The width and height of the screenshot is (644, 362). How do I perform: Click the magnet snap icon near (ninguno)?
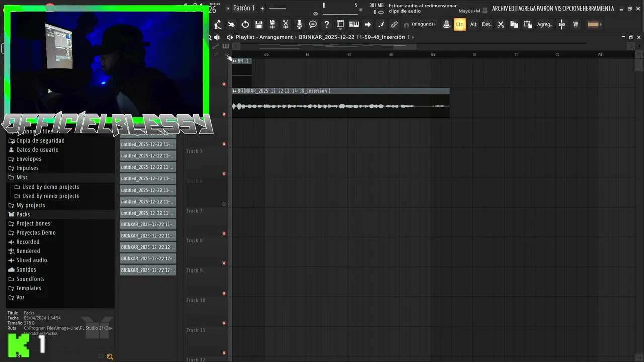coord(406,25)
